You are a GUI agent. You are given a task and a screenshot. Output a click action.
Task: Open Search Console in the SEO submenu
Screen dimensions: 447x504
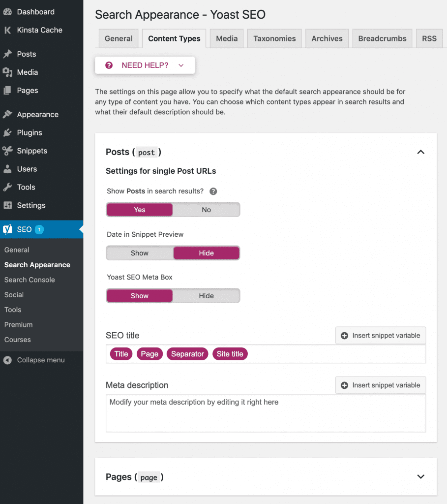(30, 280)
